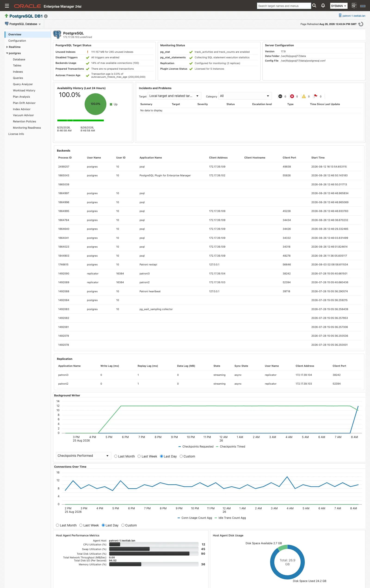This screenshot has width=370, height=588.
Task: Select Last Month for Background Writer chart
Action: coord(116,456)
